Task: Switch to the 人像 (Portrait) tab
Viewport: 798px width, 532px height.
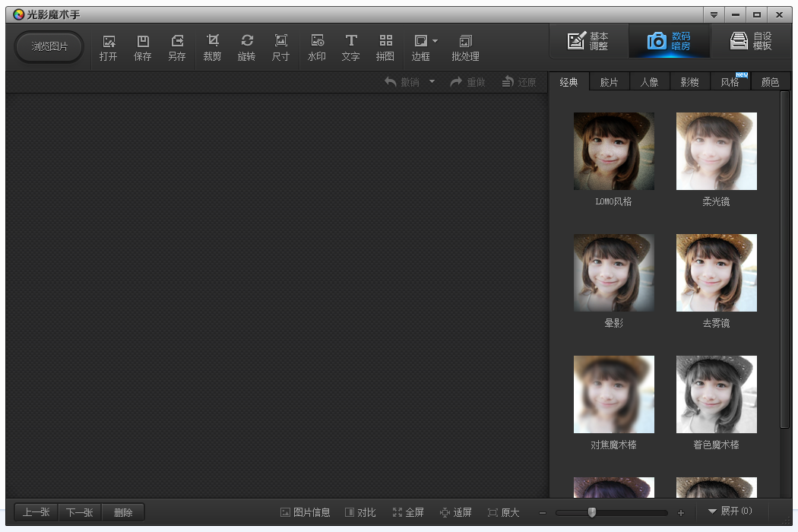Action: pyautogui.click(x=649, y=82)
